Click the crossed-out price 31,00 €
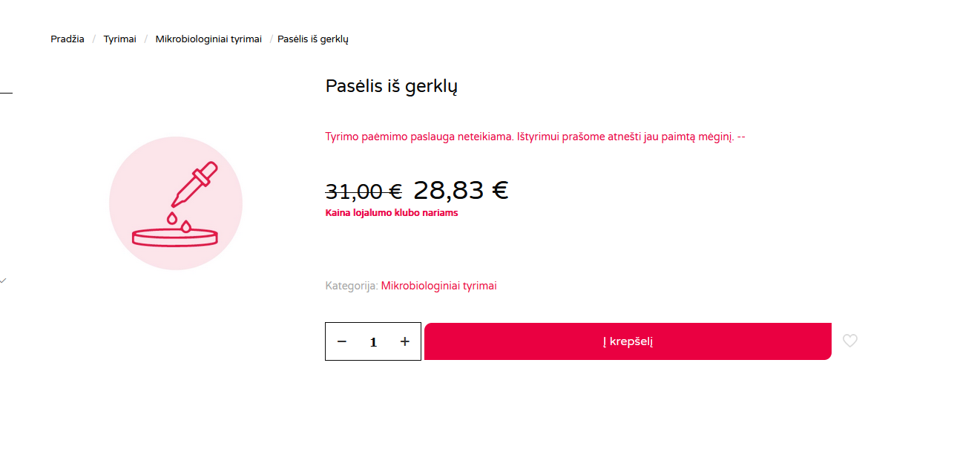This screenshot has height=452, width=980. [364, 192]
